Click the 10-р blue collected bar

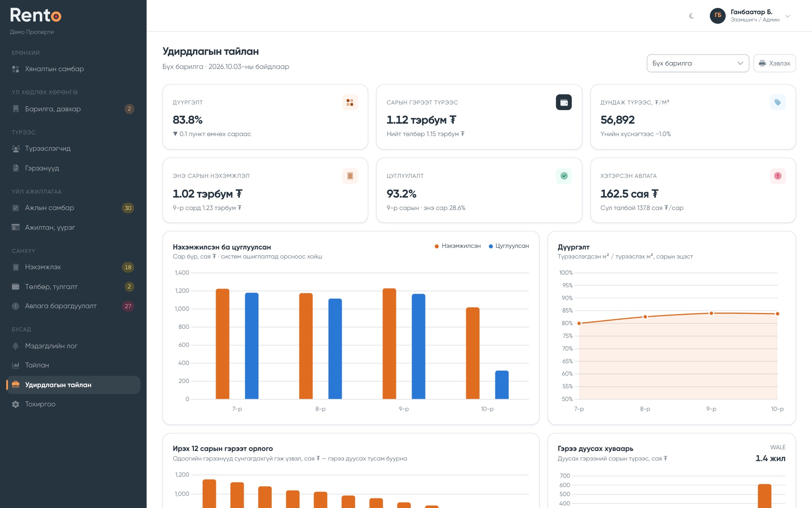click(502, 385)
